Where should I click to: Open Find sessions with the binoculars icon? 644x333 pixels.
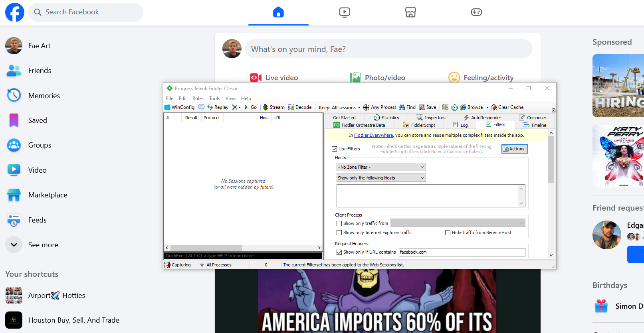[407, 107]
